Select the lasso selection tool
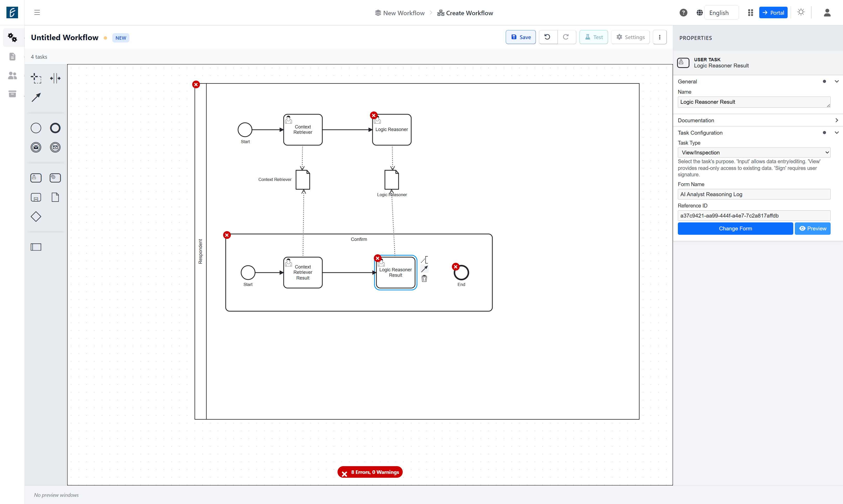This screenshot has width=843, height=504. coord(36,78)
